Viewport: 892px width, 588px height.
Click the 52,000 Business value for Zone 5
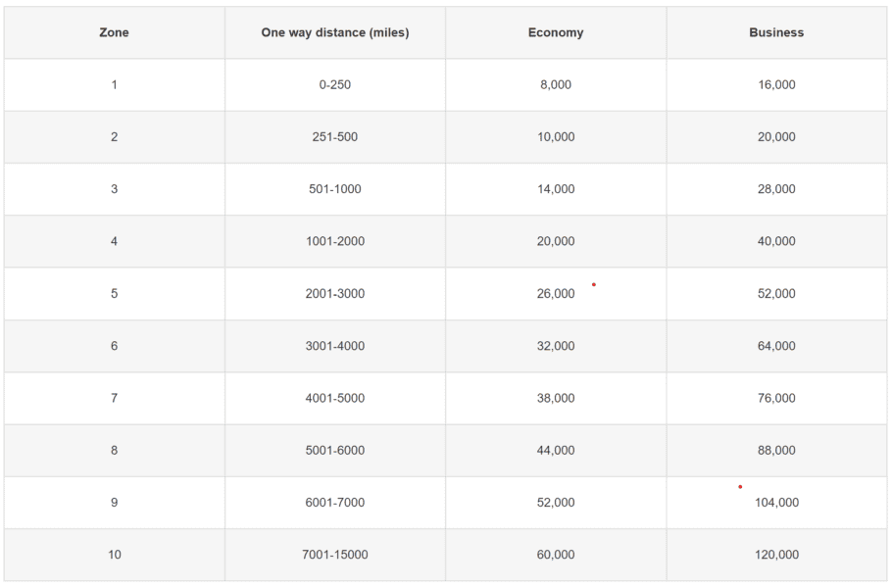tap(776, 293)
